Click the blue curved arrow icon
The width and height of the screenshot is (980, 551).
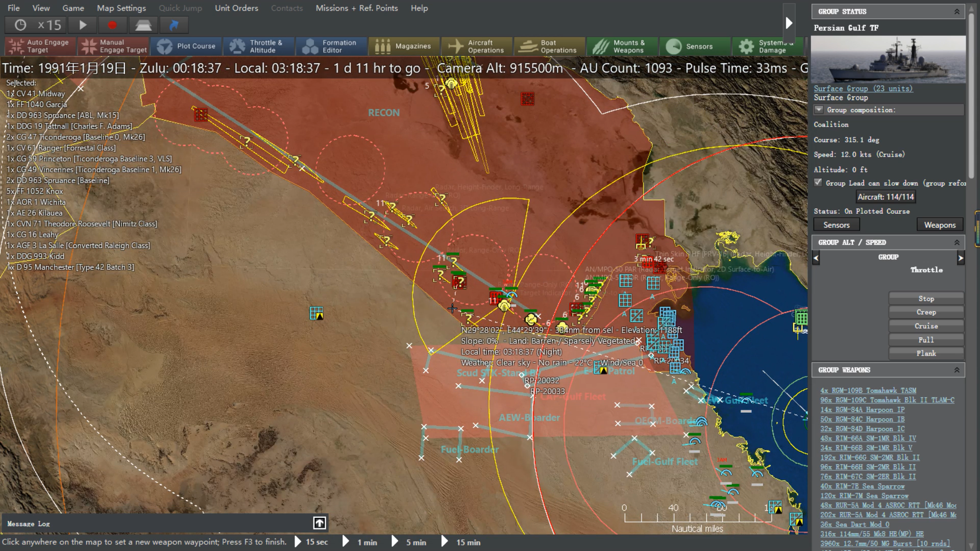174,25
